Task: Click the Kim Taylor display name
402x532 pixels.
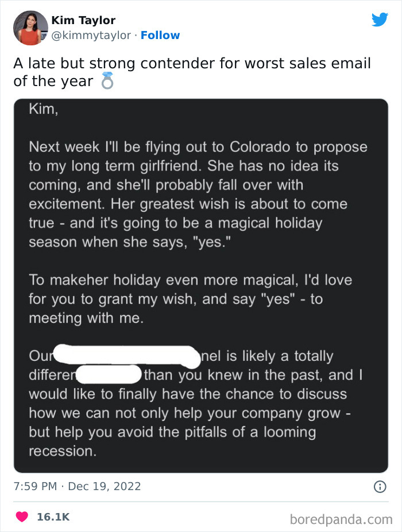Action: [83, 20]
